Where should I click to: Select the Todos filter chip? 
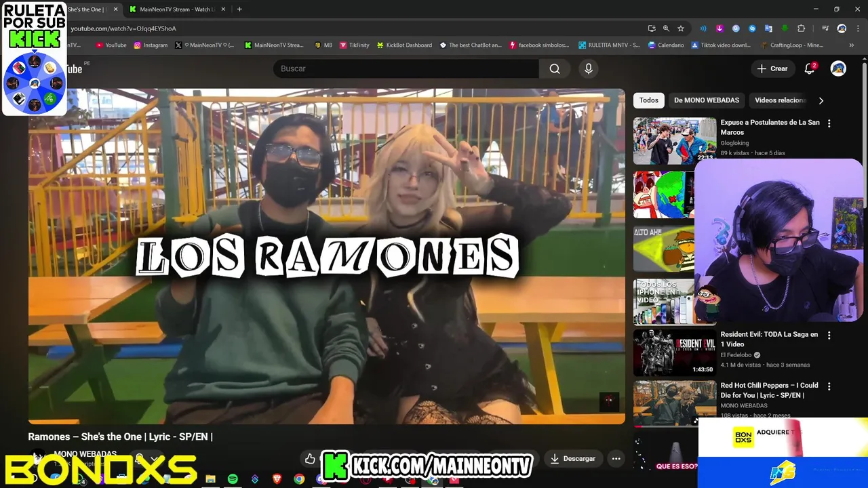point(649,100)
